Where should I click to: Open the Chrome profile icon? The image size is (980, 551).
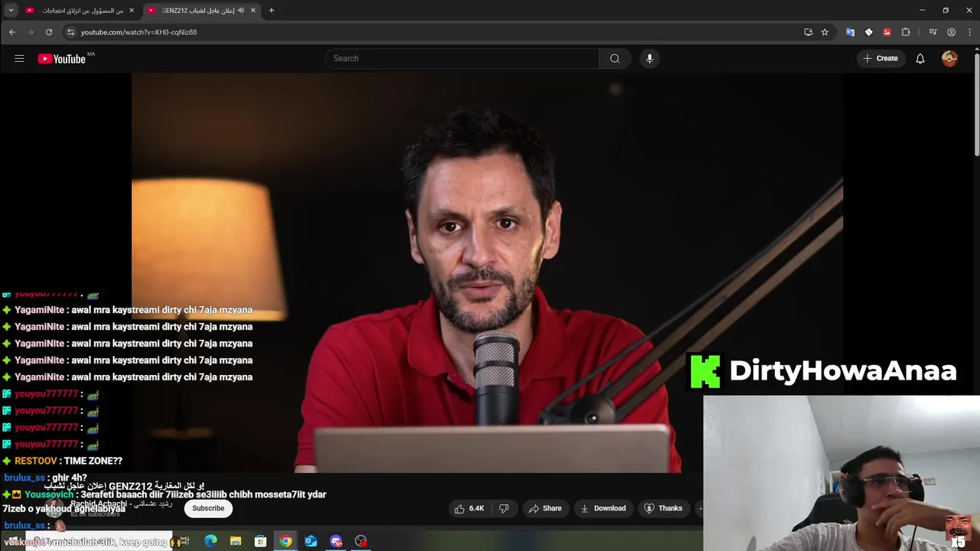pyautogui.click(x=951, y=32)
